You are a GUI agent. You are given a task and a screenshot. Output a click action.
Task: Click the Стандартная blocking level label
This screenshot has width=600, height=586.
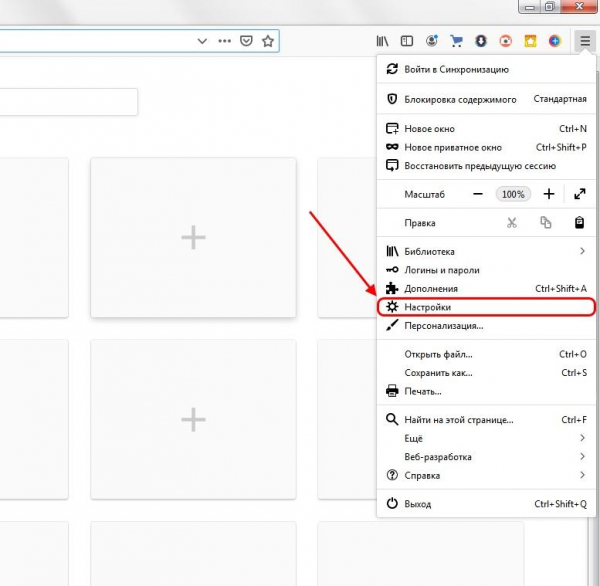(x=560, y=99)
